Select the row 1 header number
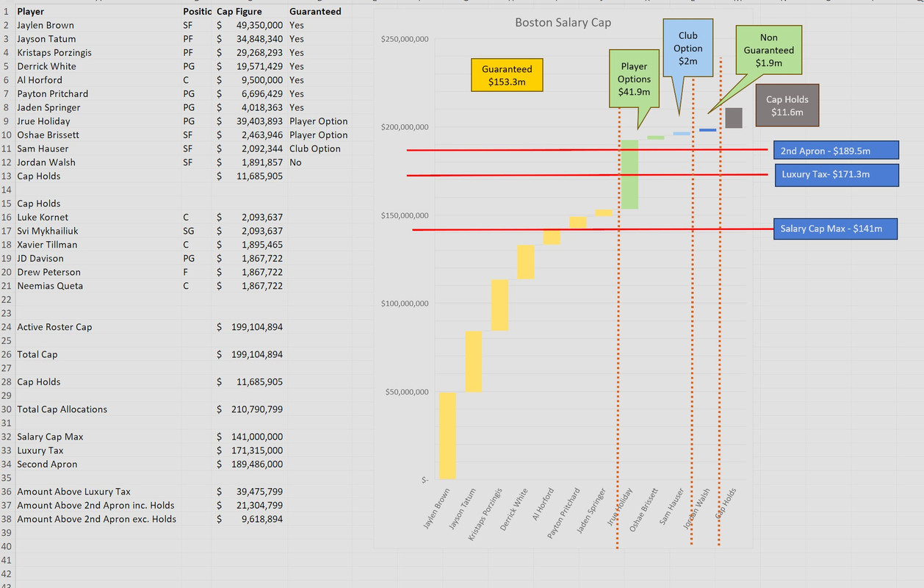Screen dimensions: 924x588 [7, 12]
